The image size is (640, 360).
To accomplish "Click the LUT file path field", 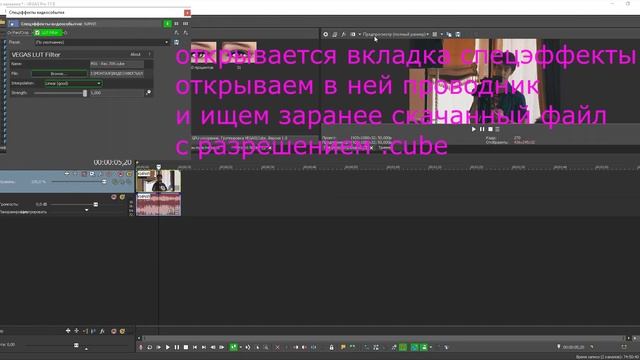I will (116, 74).
